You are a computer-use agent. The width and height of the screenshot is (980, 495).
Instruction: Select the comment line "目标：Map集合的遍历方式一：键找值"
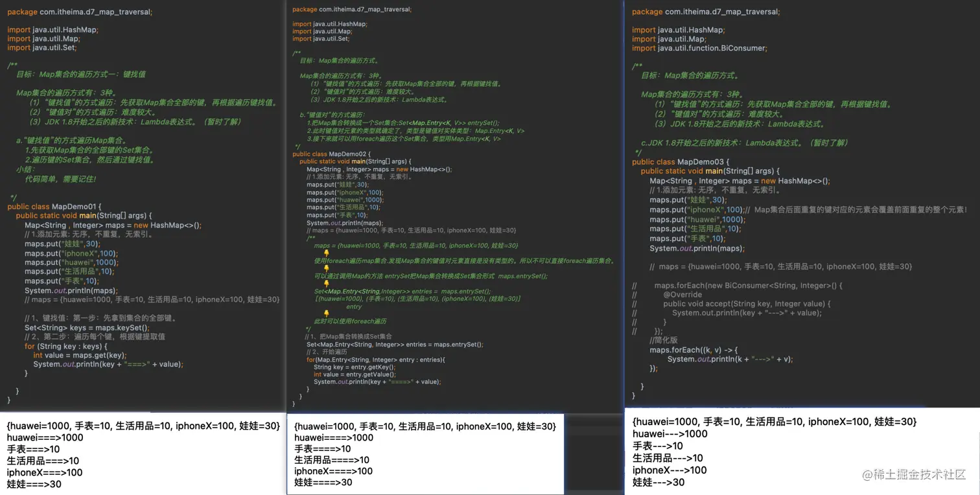click(81, 74)
